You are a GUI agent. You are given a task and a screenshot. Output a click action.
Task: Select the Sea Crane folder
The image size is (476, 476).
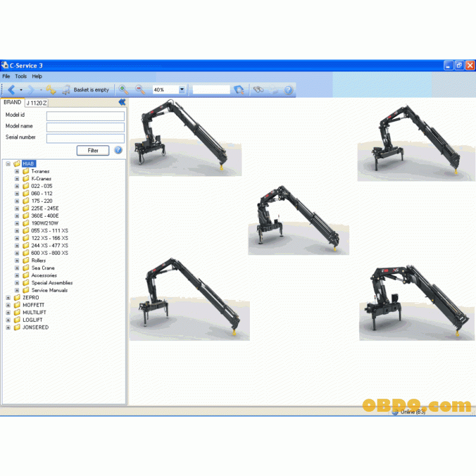coord(43,268)
